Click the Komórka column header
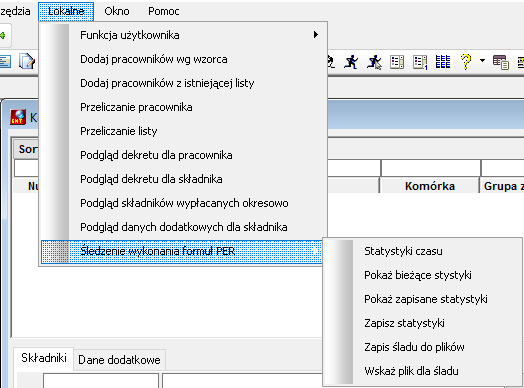Screen dimensions: 524x388 (x=430, y=186)
